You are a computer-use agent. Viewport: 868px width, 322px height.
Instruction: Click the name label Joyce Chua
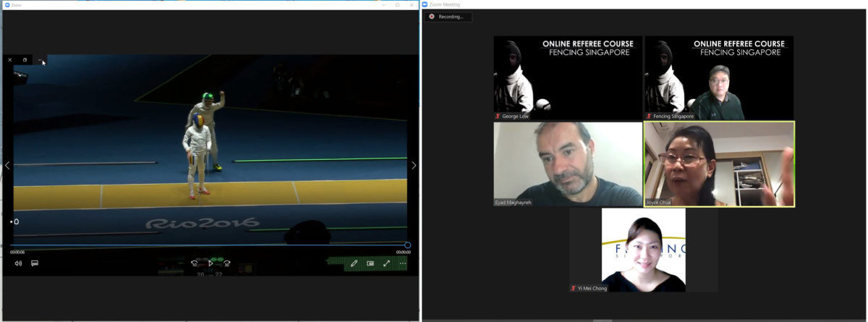(660, 203)
